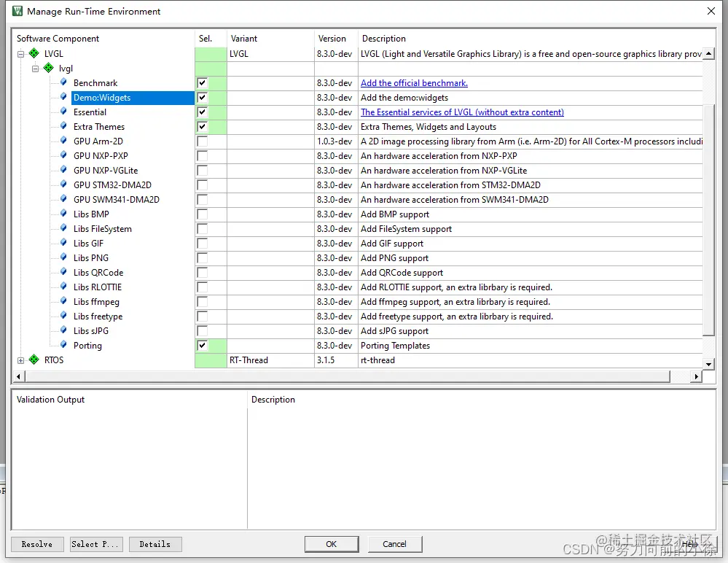Click the Libs PNG component icon
Image resolution: width=728 pixels, height=563 pixels.
tap(63, 257)
